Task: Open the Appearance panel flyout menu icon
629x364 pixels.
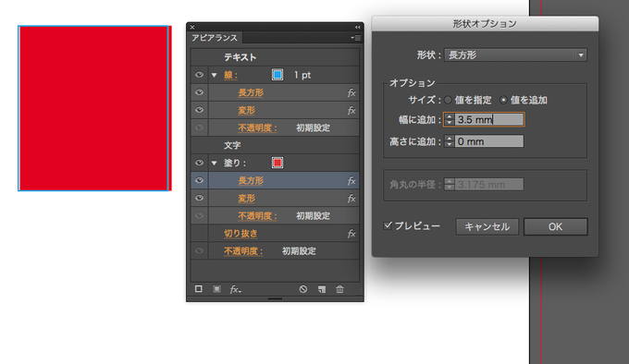Action: [355, 38]
